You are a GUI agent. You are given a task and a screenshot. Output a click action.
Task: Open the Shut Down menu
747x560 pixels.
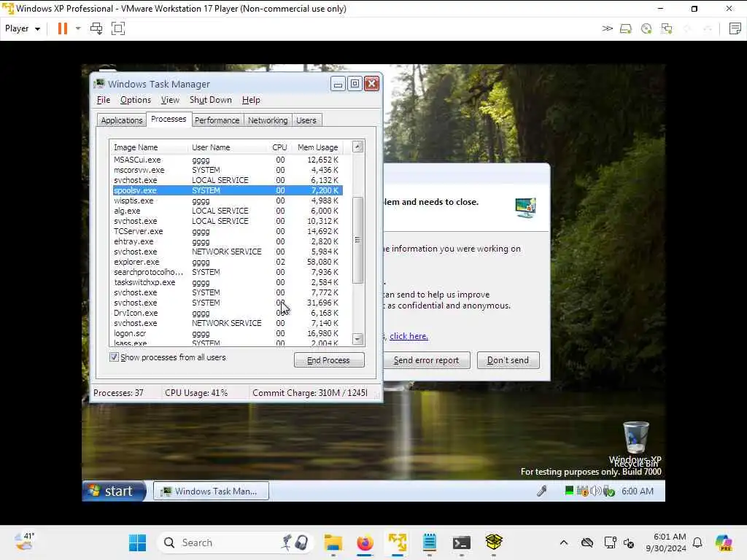point(211,100)
